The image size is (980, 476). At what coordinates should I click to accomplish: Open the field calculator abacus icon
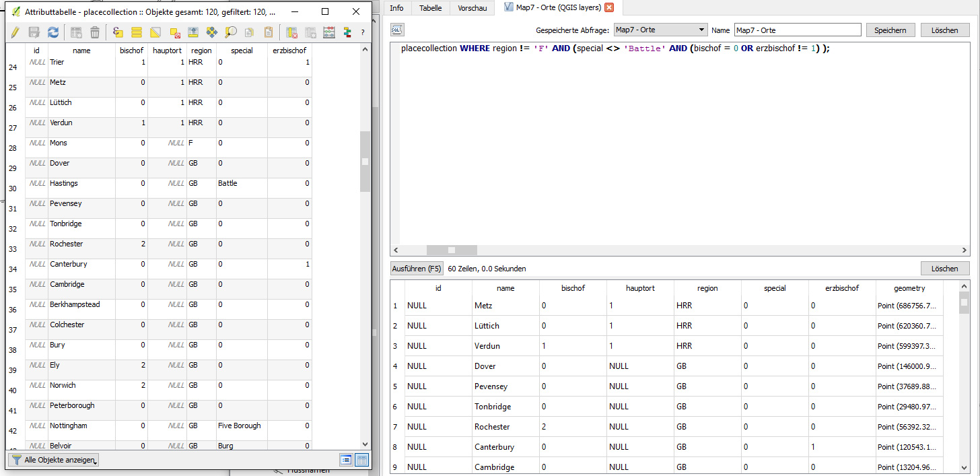coord(329,32)
